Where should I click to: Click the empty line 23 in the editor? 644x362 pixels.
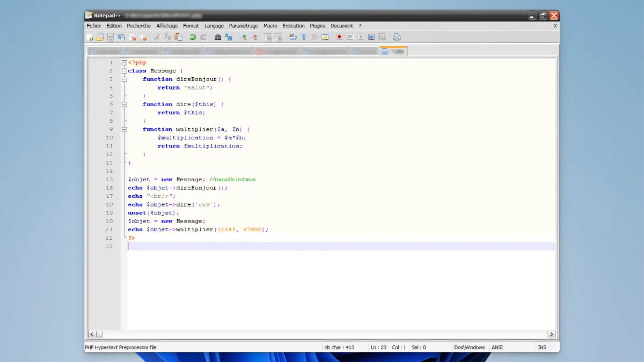tap(322, 246)
